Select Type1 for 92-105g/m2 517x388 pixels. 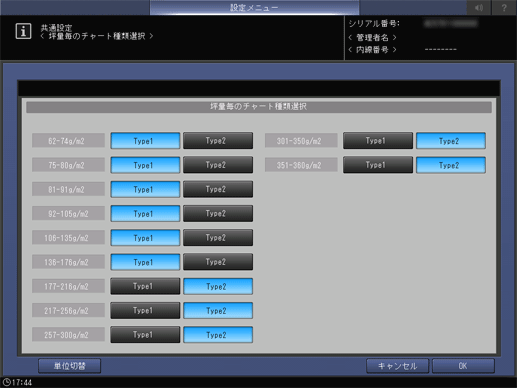[x=145, y=214]
